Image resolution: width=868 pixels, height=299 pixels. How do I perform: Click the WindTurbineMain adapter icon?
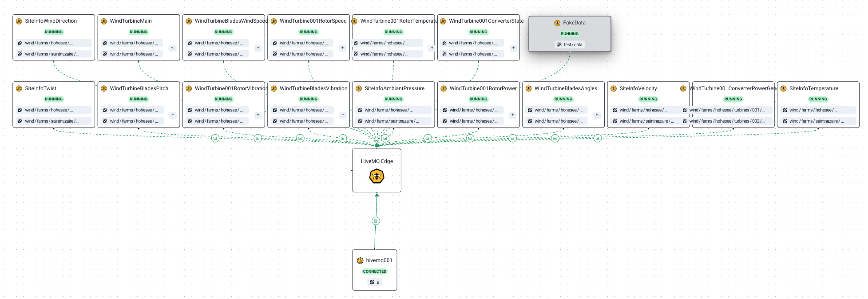coord(104,21)
